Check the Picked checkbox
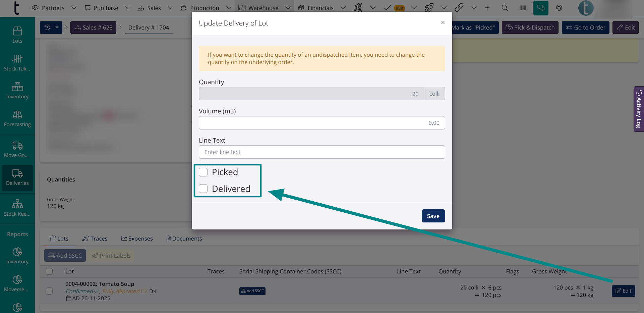This screenshot has height=313, width=644. (203, 172)
